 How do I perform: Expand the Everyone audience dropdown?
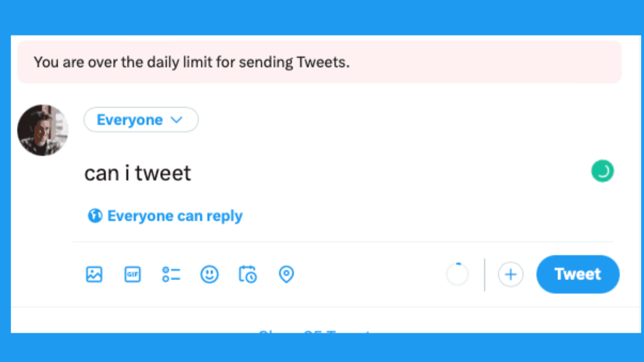click(141, 119)
